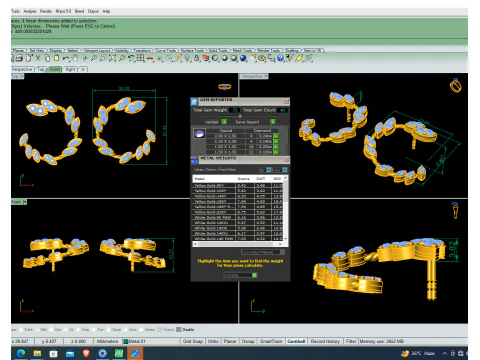480x360 pixels.
Task: Open the Analyze menu
Action: (x=30, y=11)
